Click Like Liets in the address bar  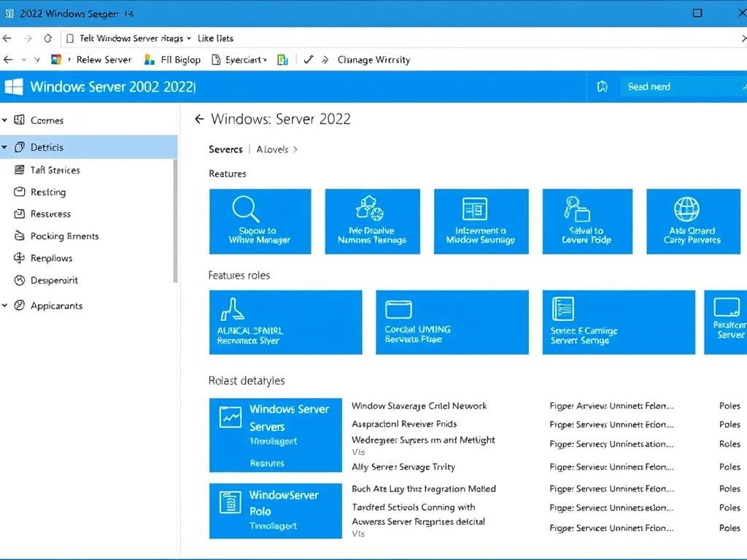[x=215, y=38]
